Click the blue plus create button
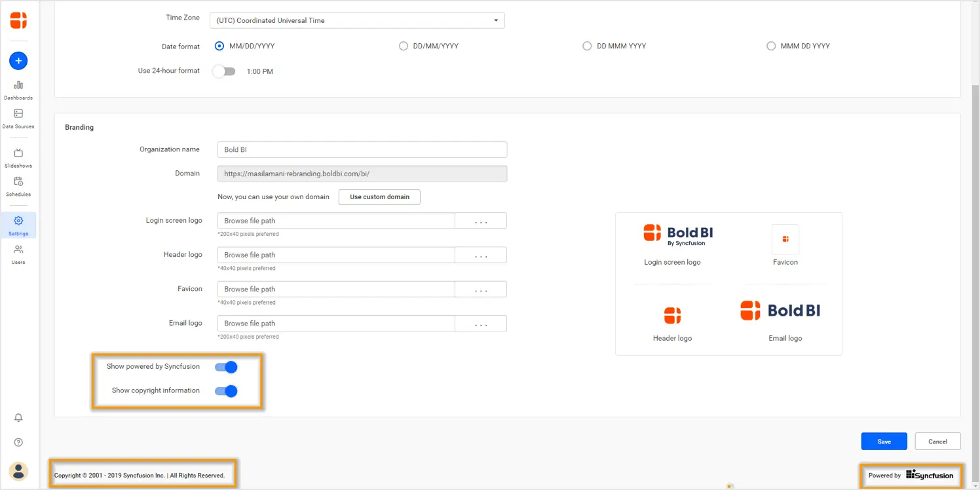Image resolution: width=980 pixels, height=490 pixels. 18,61
